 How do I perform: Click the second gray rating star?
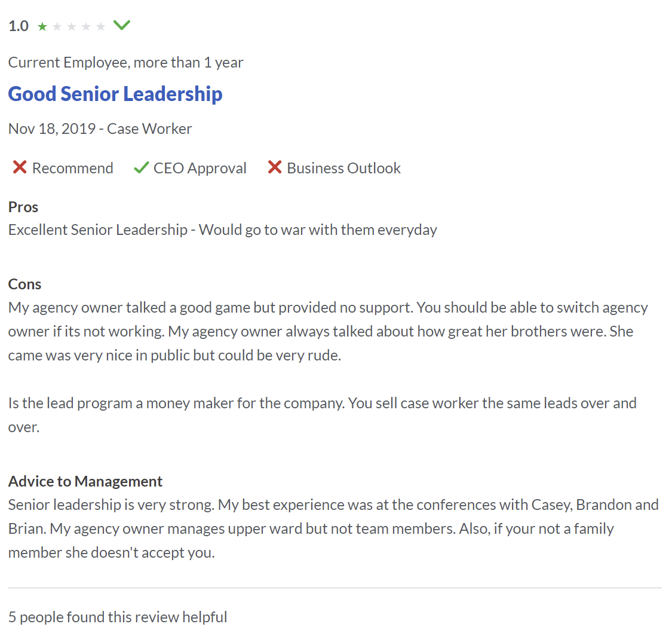point(57,26)
